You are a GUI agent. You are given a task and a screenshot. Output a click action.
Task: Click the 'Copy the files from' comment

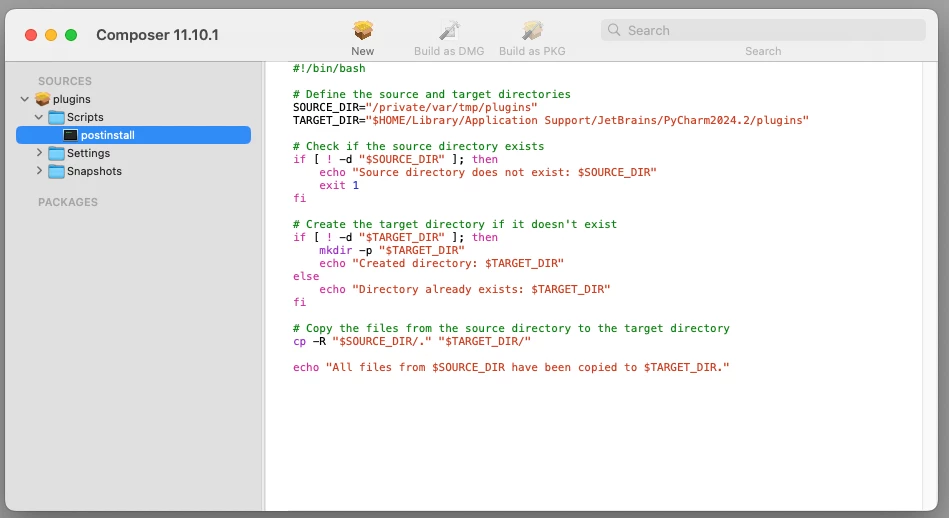[x=511, y=329]
